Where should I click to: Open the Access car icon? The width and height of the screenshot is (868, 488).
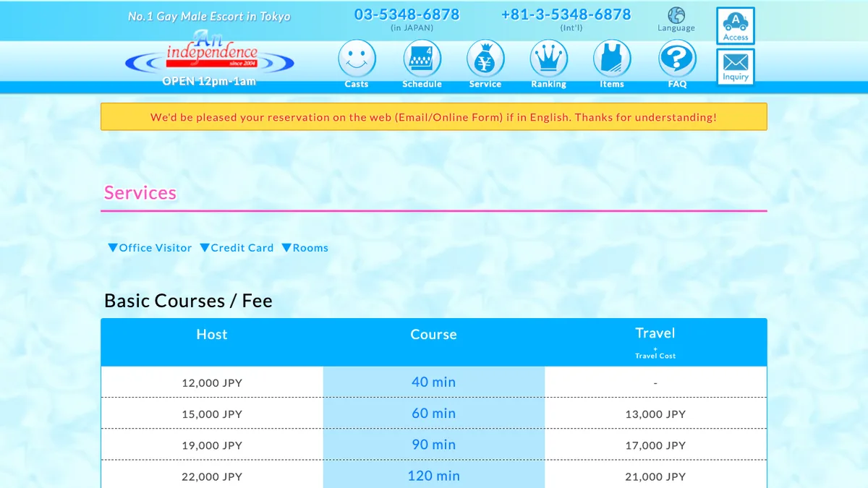(736, 26)
